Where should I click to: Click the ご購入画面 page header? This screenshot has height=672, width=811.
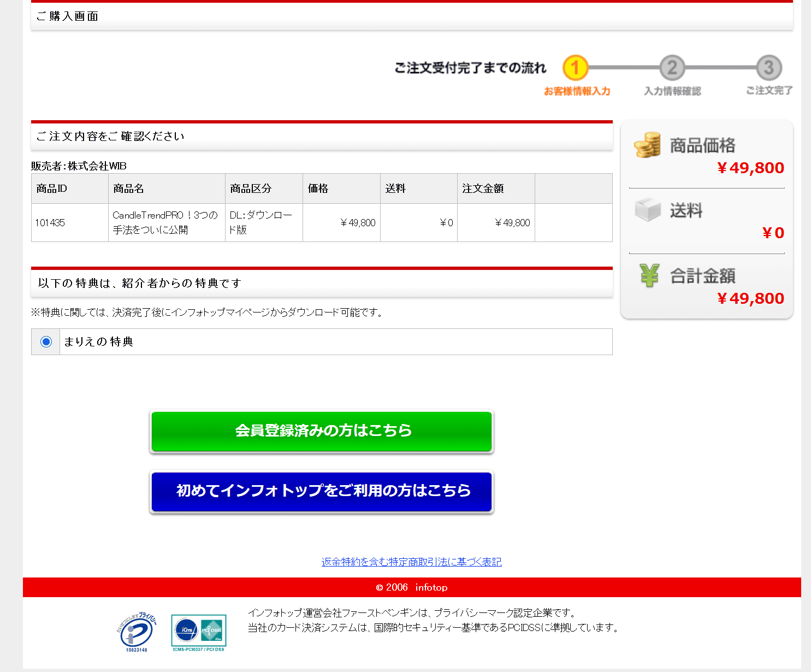tap(67, 16)
